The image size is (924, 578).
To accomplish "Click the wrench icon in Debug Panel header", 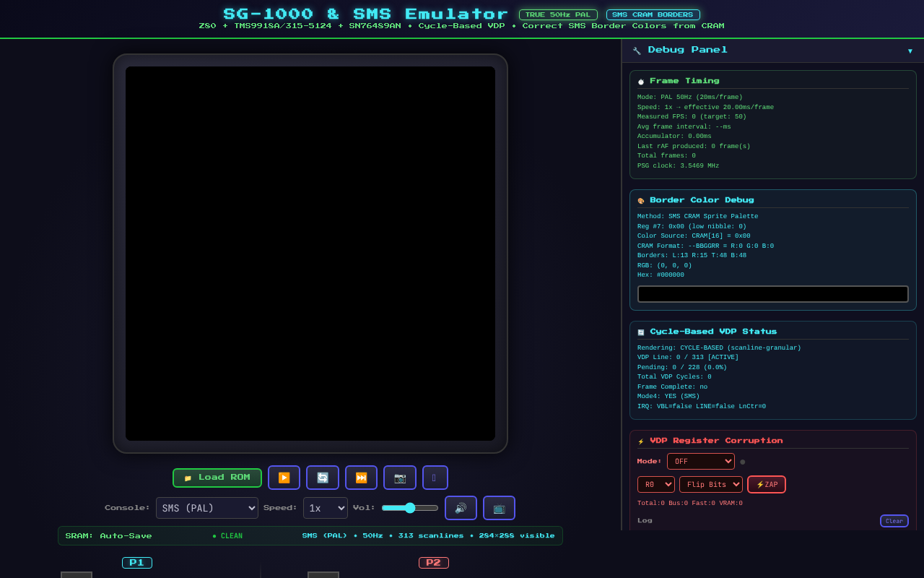I will [x=637, y=51].
